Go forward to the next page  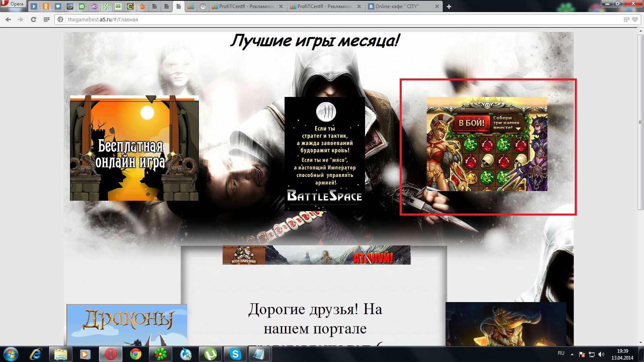[20, 19]
